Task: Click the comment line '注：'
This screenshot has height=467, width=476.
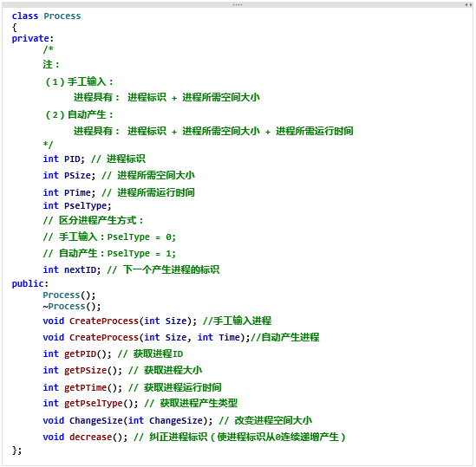Action: point(51,64)
